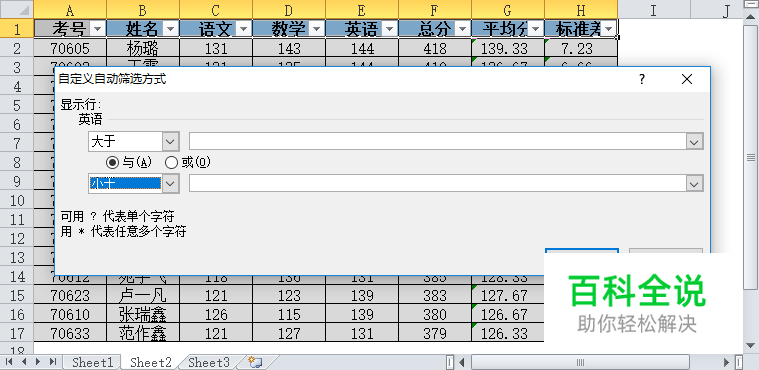Click cell containing 139.33
Screen dimensions: 759x370
pyautogui.click(x=508, y=48)
